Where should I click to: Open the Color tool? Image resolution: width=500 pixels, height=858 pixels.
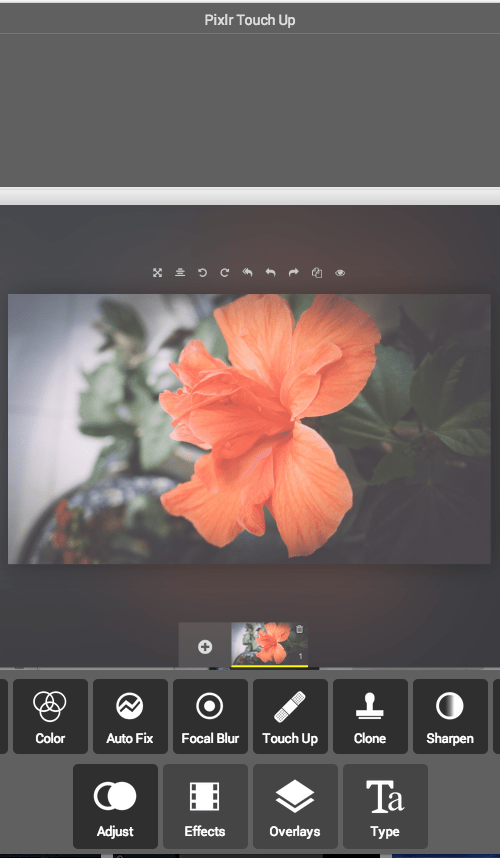(x=50, y=716)
